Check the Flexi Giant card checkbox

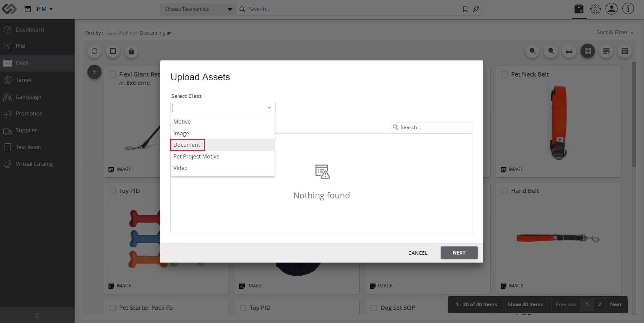point(113,75)
